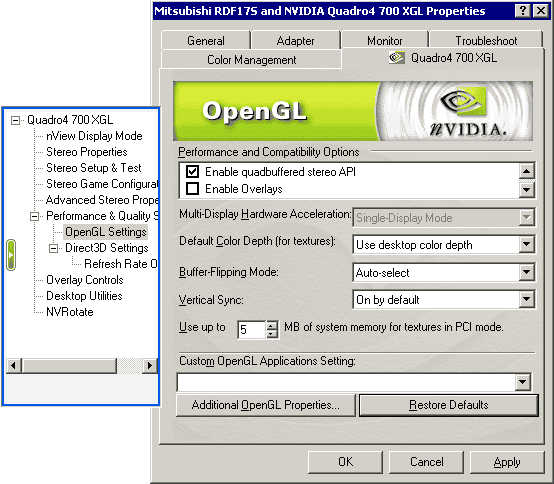Open the Vertical Sync dropdown
This screenshot has width=554, height=484.
[526, 300]
